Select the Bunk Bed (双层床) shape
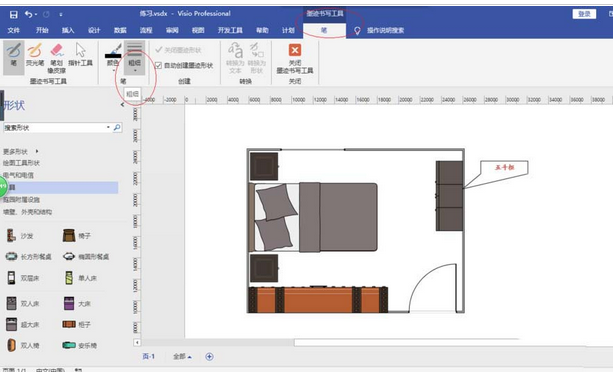Screen dimensions: 613x372 [23, 278]
